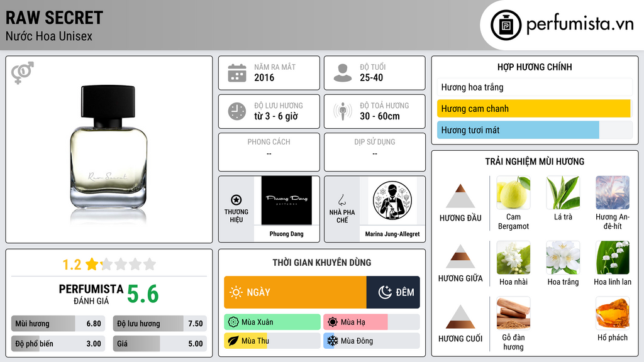Click the calendar icon beside Năm ra mắt
The height and width of the screenshot is (362, 644).
(237, 73)
